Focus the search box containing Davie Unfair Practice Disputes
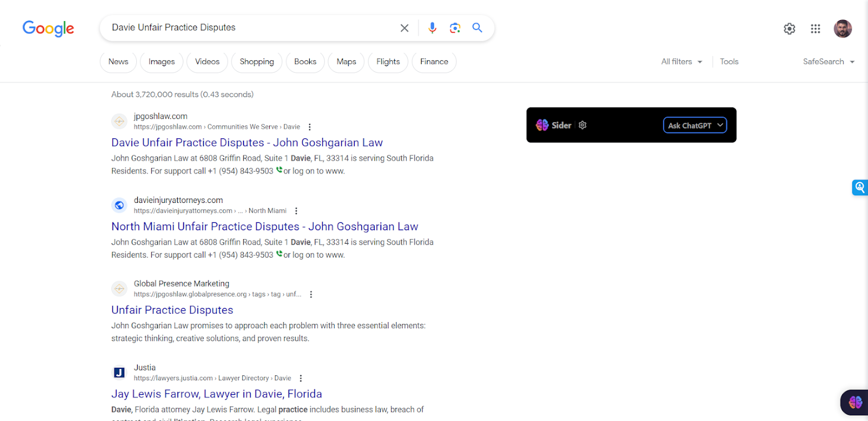 coord(250,28)
